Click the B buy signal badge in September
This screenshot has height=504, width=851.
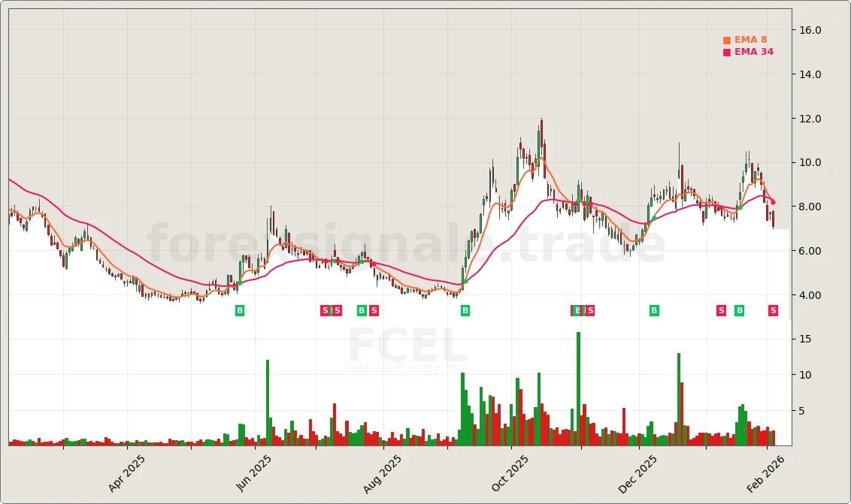click(465, 309)
